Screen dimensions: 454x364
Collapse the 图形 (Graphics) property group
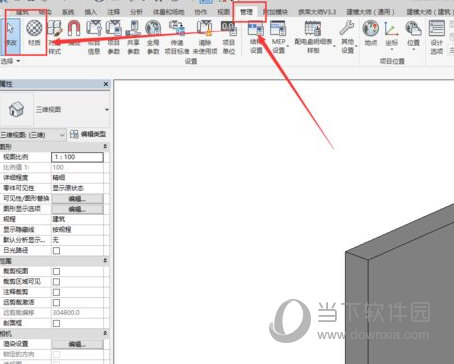click(105, 146)
